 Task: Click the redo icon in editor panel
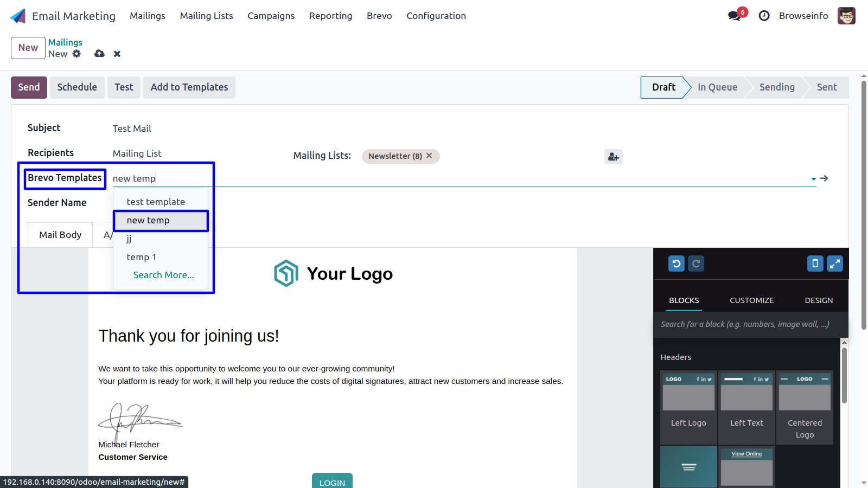(x=696, y=264)
